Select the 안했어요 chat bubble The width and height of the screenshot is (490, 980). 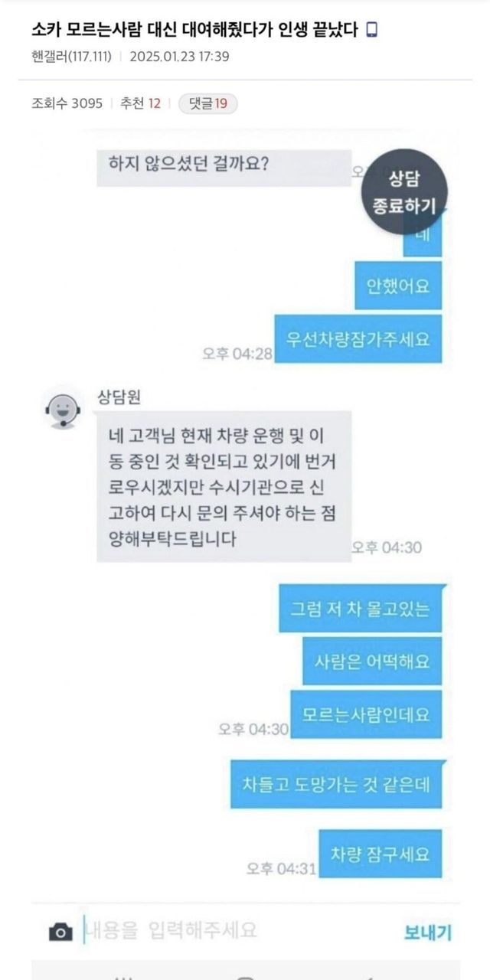tap(398, 286)
